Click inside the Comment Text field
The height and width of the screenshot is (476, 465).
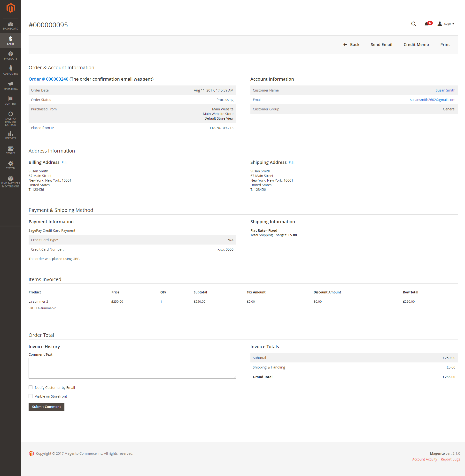point(132,368)
